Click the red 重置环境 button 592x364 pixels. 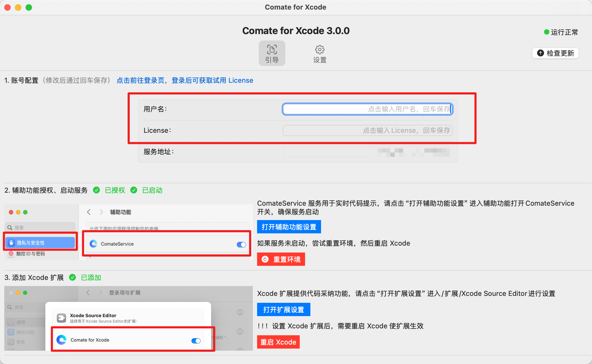point(281,259)
